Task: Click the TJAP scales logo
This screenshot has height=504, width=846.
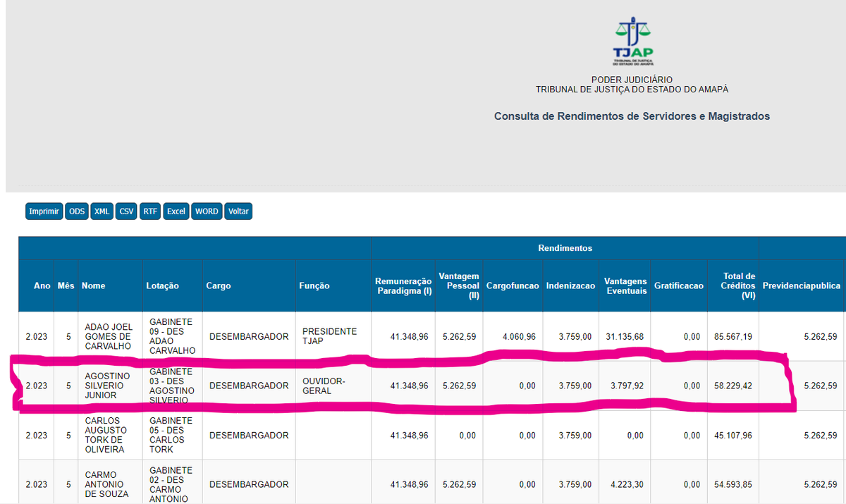Action: pos(632,42)
